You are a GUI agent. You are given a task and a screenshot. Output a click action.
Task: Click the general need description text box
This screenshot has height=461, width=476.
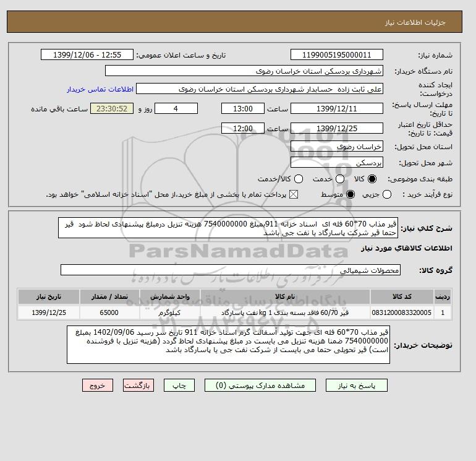[228, 228]
